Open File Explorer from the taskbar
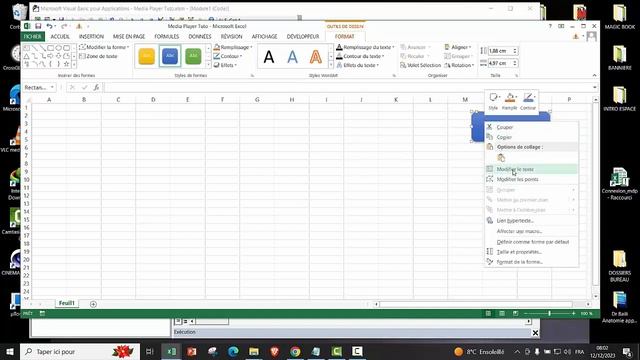The width and height of the screenshot is (640, 360). coord(254,351)
